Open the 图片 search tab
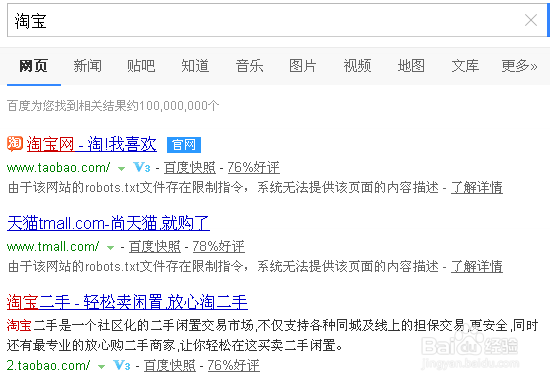This screenshot has width=550, height=382. (x=303, y=66)
